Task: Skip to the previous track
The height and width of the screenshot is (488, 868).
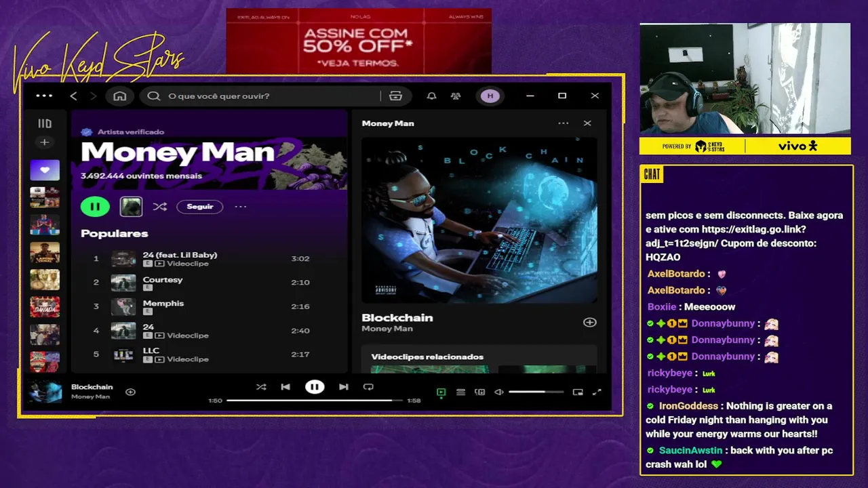Action: click(285, 387)
